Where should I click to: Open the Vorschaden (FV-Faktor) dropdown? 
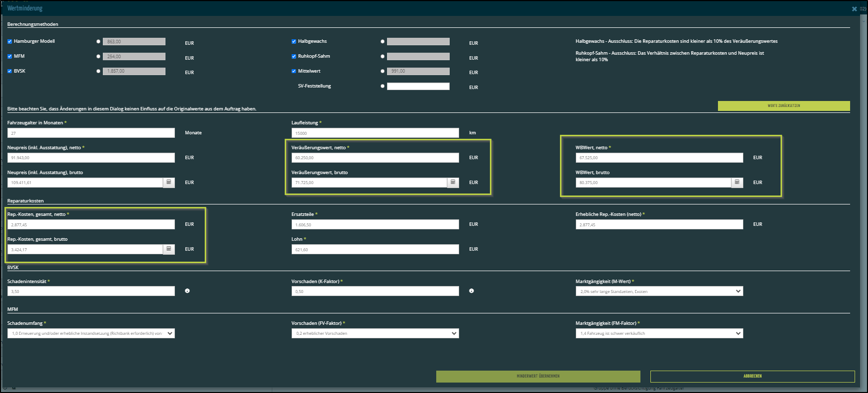375,333
